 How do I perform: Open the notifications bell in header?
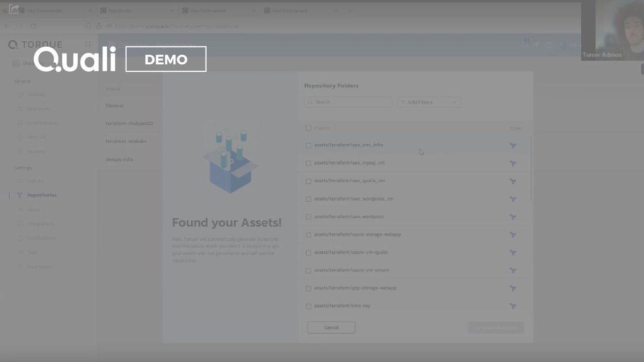525,44
